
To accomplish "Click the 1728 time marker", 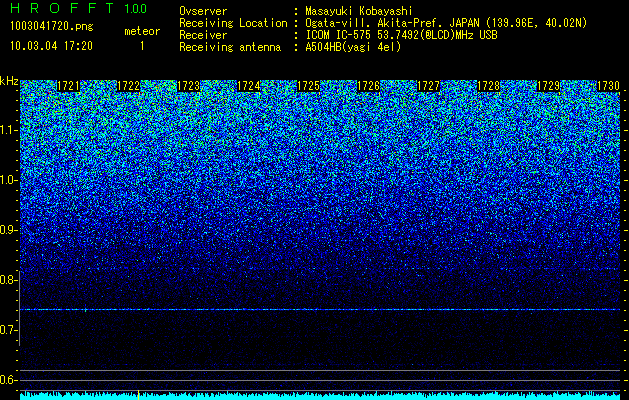I will (489, 86).
